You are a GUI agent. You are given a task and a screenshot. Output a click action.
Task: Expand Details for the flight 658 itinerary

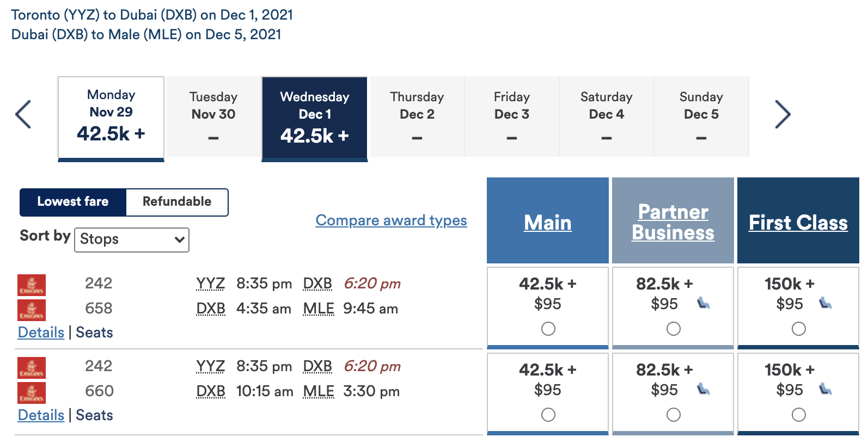(x=41, y=333)
